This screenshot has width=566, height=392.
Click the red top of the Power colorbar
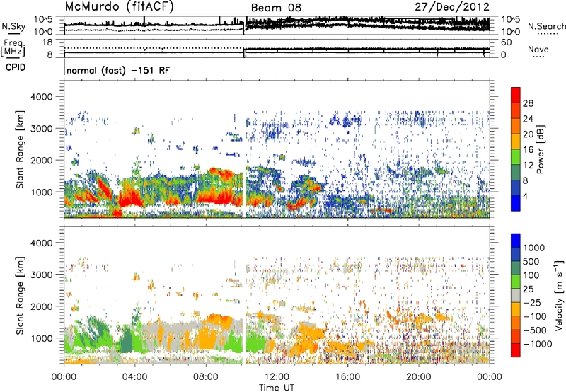516,95
